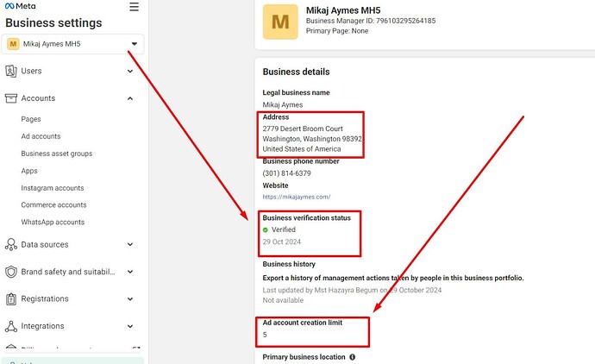
Task: Click the Primary Page: None text
Action: pos(337,31)
